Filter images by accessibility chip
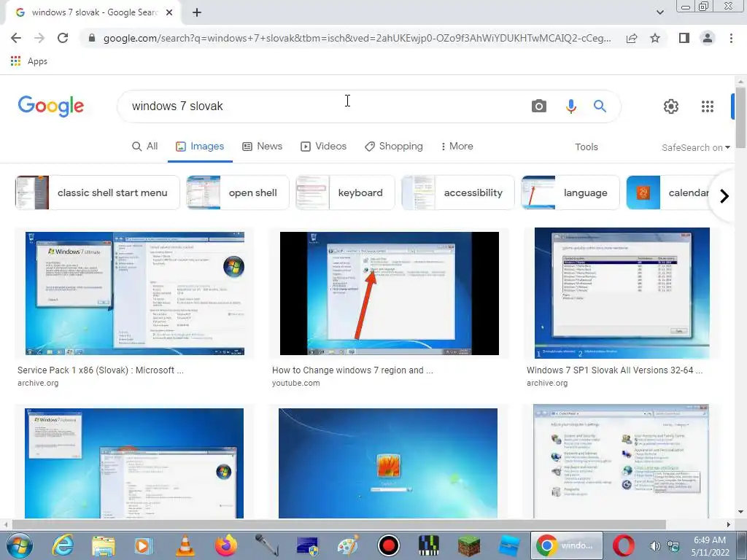Viewport: 747px width, 560px height. click(458, 192)
